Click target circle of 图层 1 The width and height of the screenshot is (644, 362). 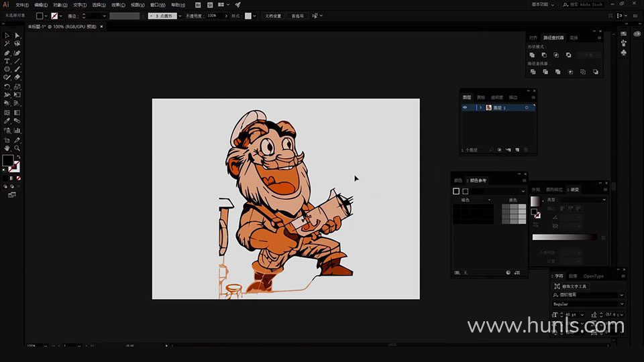(527, 107)
